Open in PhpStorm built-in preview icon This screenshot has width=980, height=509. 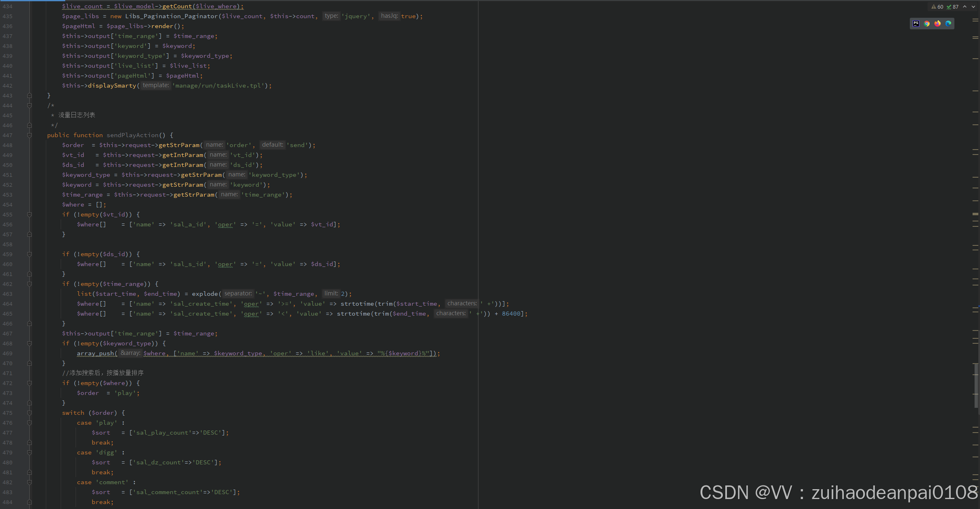[x=916, y=24]
